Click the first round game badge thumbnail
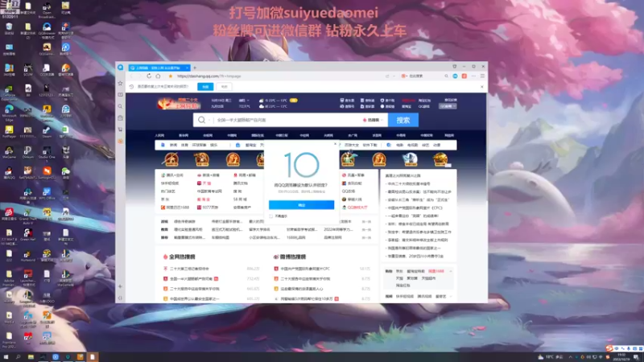The width and height of the screenshot is (644, 362). pos(171,159)
